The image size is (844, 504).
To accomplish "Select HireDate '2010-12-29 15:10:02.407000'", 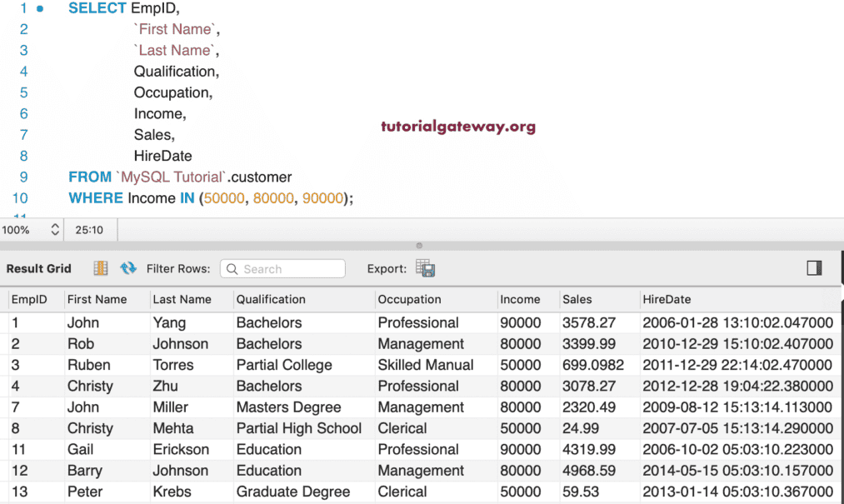I will click(x=738, y=343).
